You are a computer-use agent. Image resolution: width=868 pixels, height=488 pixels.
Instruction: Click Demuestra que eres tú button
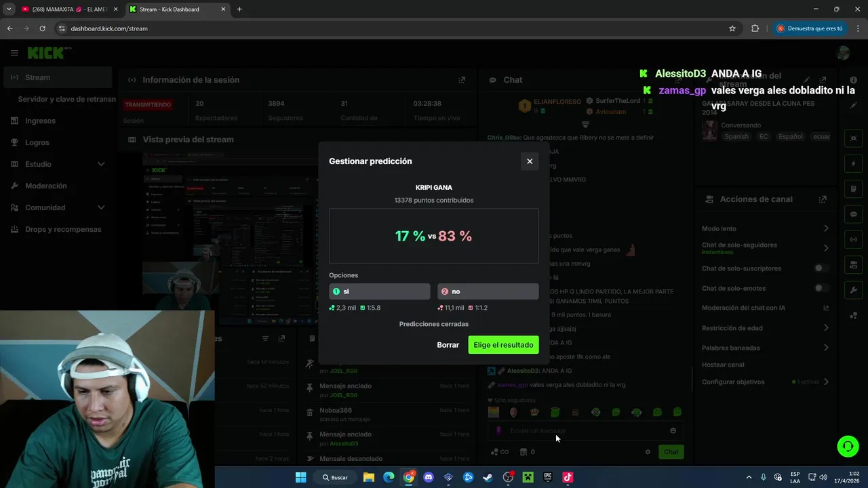810,28
